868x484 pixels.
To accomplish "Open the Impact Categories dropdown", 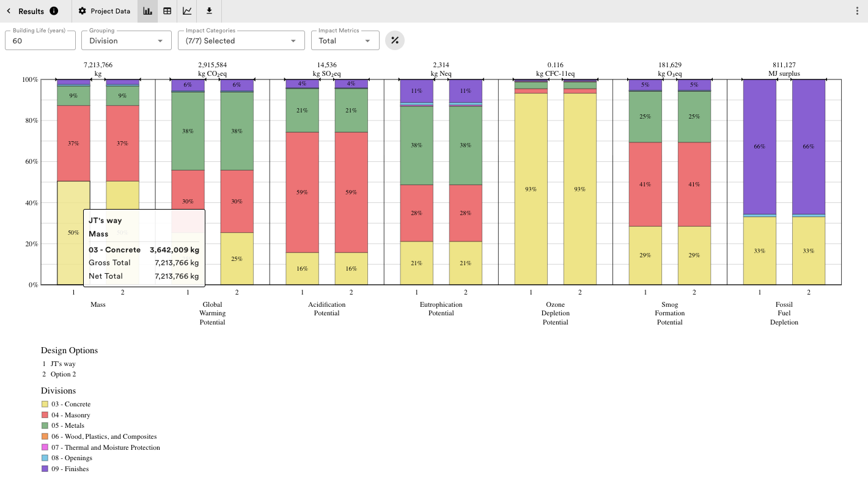I will 241,40.
